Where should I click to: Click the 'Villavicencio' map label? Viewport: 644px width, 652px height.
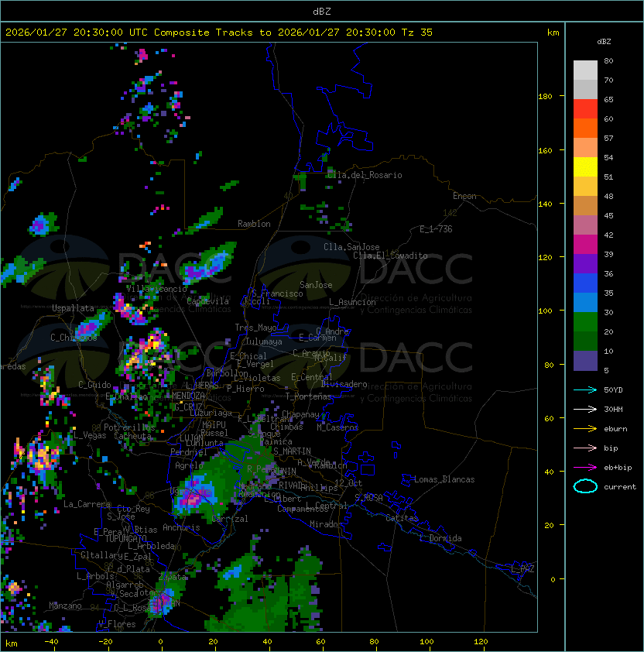pos(156,289)
